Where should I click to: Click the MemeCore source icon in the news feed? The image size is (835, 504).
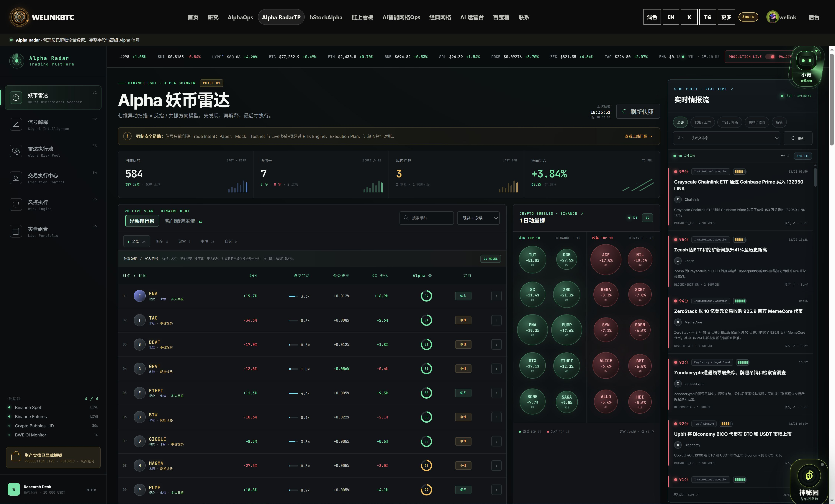(x=678, y=322)
